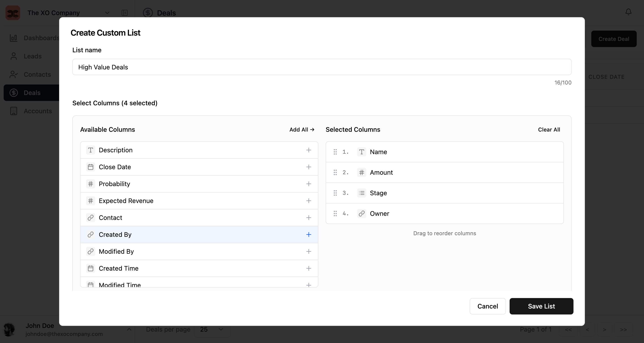Click the hash icon next to Amount
Viewport: 644px width, 343px height.
(x=361, y=172)
